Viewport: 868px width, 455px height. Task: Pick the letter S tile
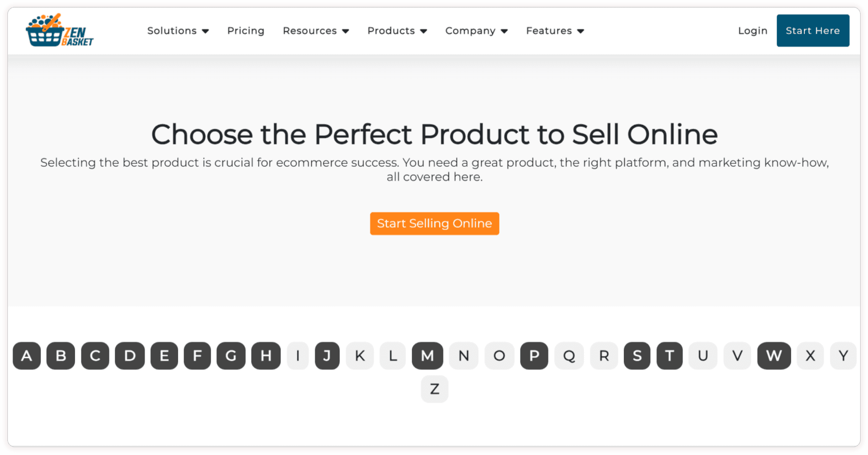[637, 356]
